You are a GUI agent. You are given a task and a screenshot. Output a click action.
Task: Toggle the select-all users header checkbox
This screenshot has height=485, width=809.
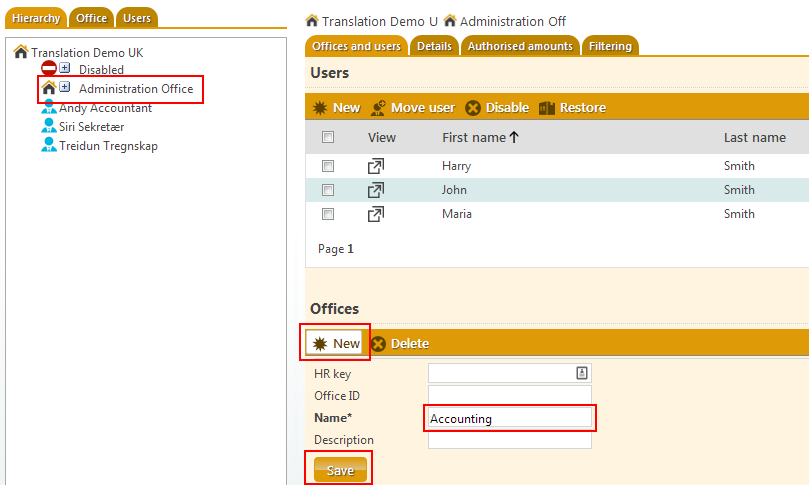(x=328, y=137)
